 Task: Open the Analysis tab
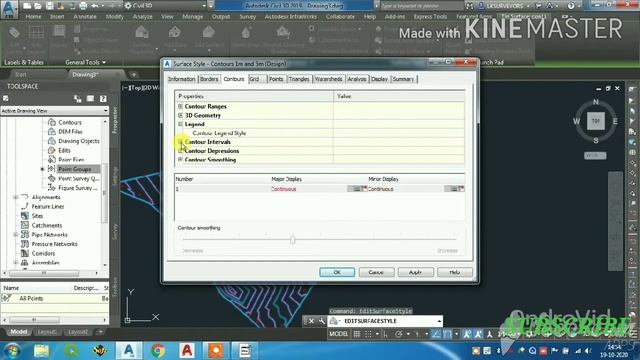click(x=357, y=79)
